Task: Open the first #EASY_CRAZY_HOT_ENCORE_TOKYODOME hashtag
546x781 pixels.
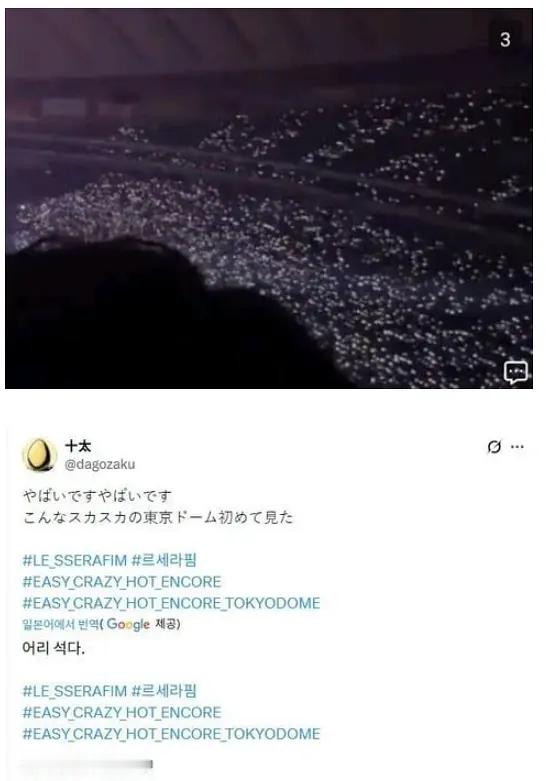Action: pyautogui.click(x=171, y=603)
